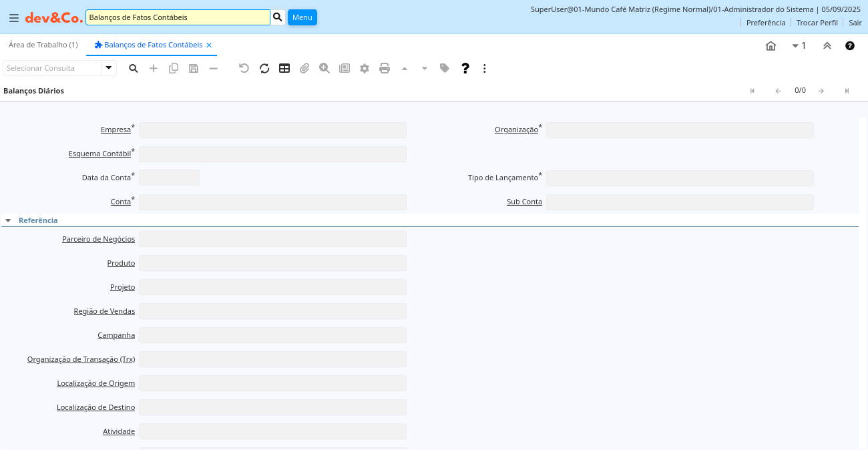The width and height of the screenshot is (868, 450).
Task: Collapse the header with double chevron
Action: (x=827, y=46)
